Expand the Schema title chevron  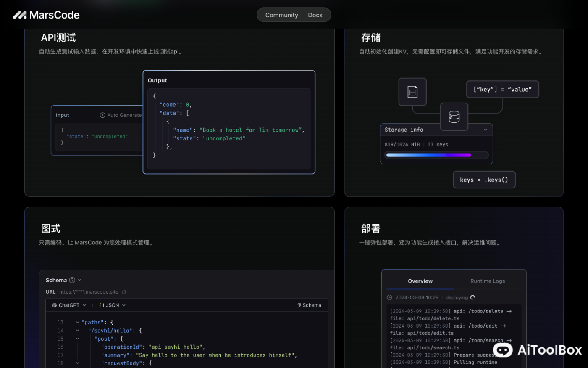point(79,280)
